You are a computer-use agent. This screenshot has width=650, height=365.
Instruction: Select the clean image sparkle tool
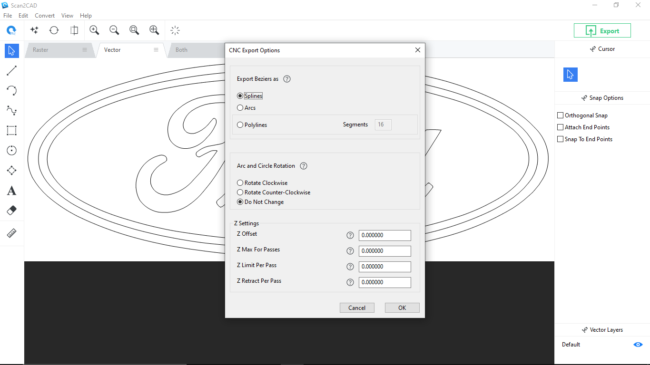[x=34, y=30]
